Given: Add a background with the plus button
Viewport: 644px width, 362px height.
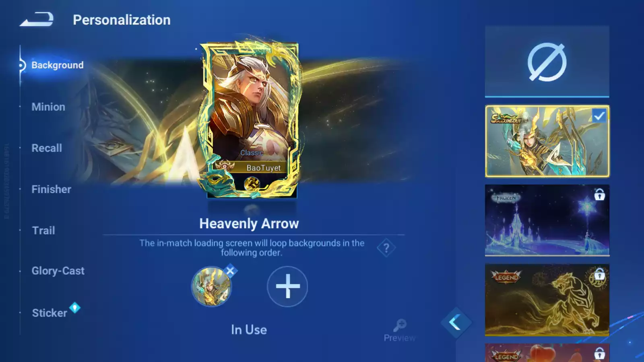Looking at the screenshot, I should [287, 286].
